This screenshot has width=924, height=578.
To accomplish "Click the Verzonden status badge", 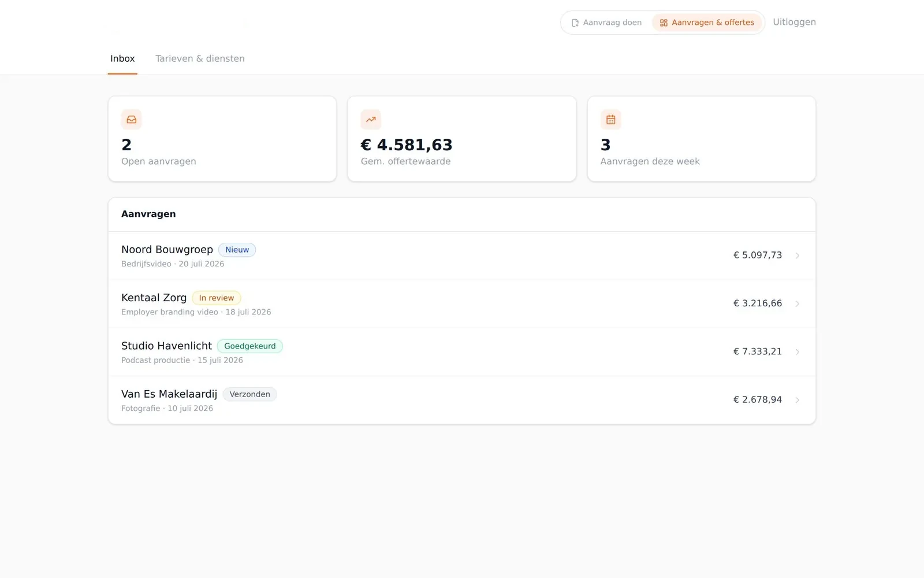I will click(249, 394).
